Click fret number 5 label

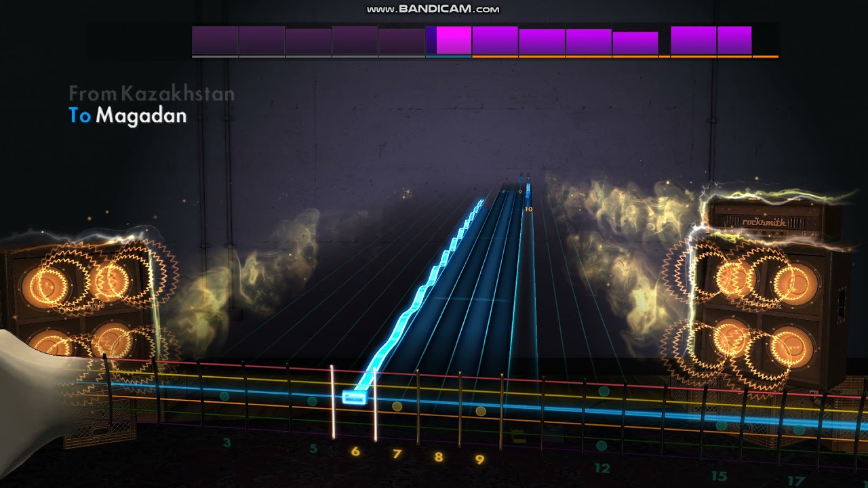(x=313, y=448)
